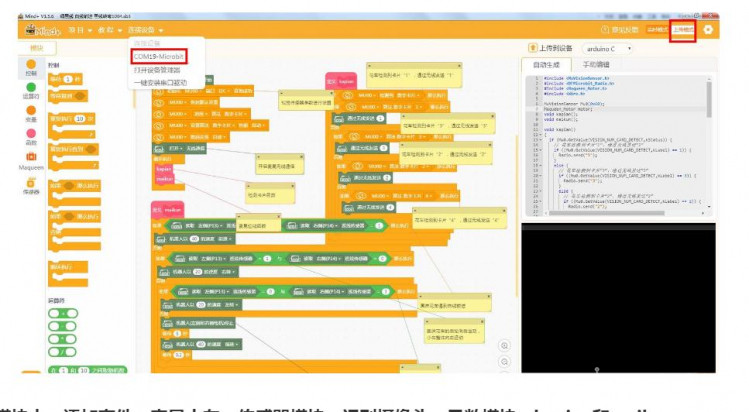Switch to 上传模式 mode

click(x=683, y=30)
